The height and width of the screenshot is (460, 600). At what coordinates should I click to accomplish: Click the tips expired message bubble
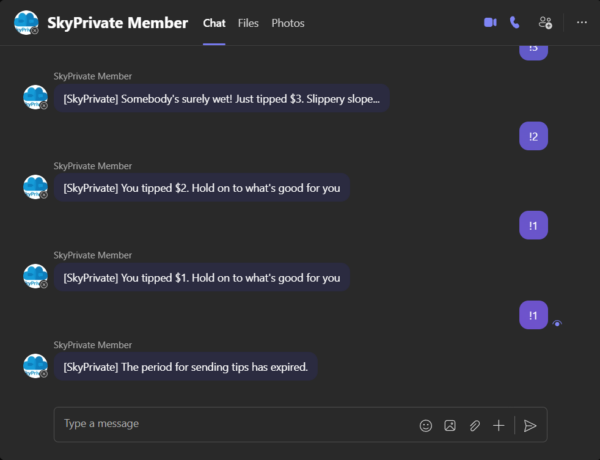[186, 367]
